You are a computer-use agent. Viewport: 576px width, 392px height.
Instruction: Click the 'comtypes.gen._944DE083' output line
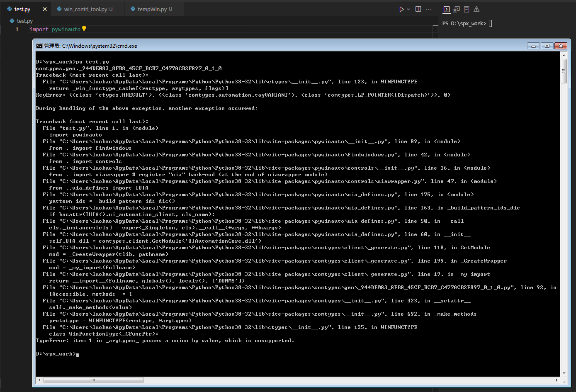(x=129, y=68)
